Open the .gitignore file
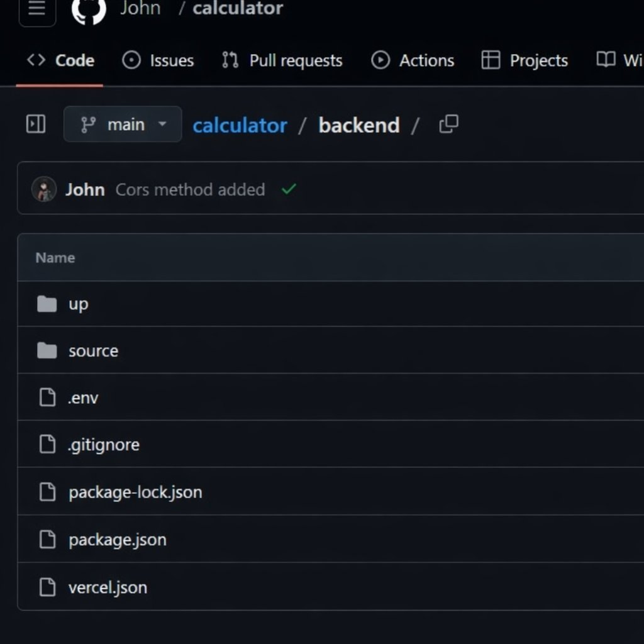Viewport: 644px width, 644px height. (104, 445)
